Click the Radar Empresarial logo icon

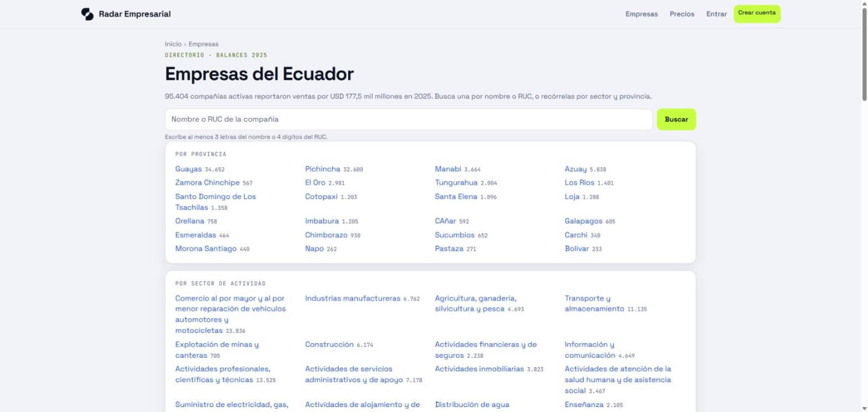pos(87,14)
